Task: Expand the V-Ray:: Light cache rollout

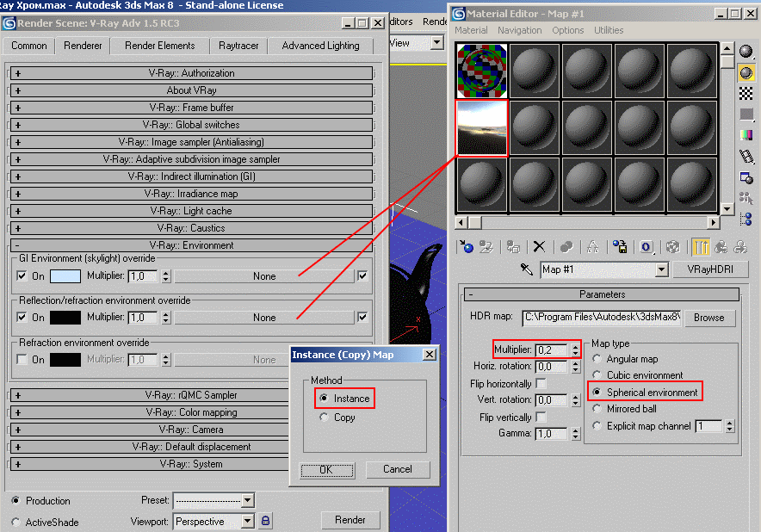Action: 192,211
